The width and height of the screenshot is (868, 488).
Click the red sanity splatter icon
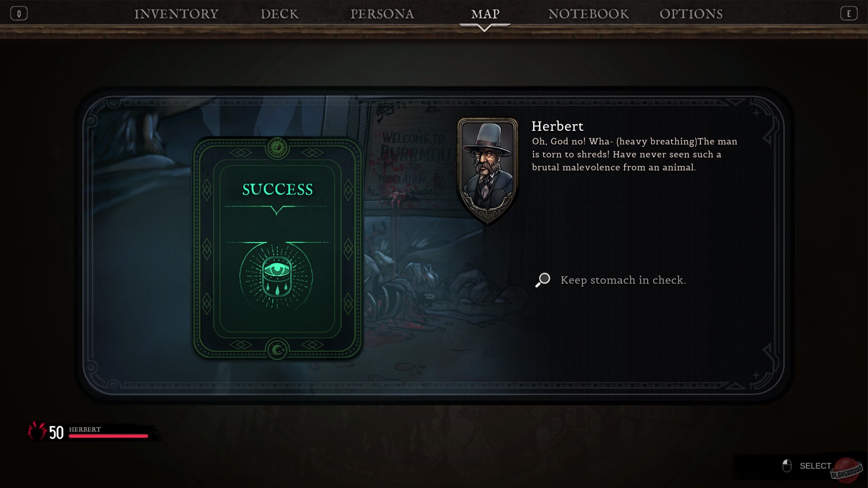37,431
